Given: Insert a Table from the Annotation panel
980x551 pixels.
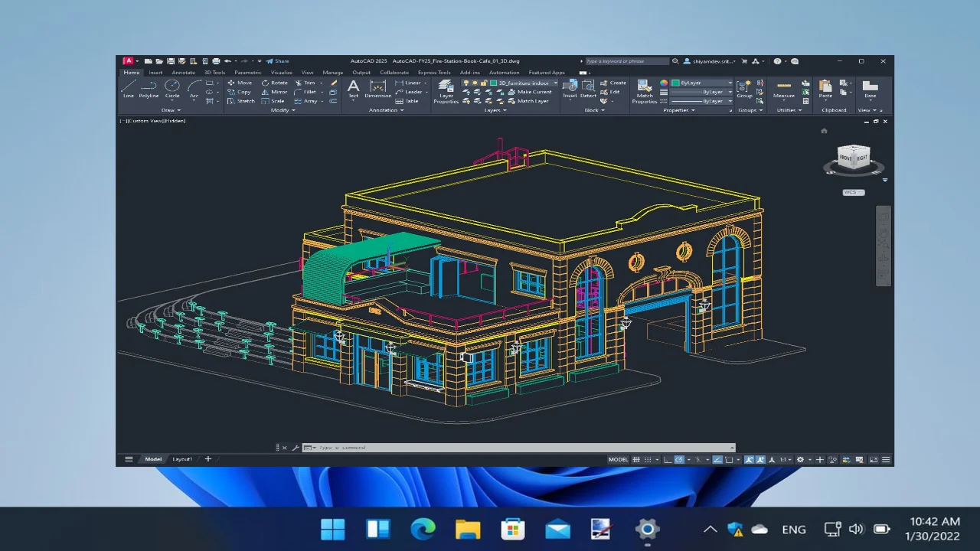Looking at the screenshot, I should [x=407, y=101].
